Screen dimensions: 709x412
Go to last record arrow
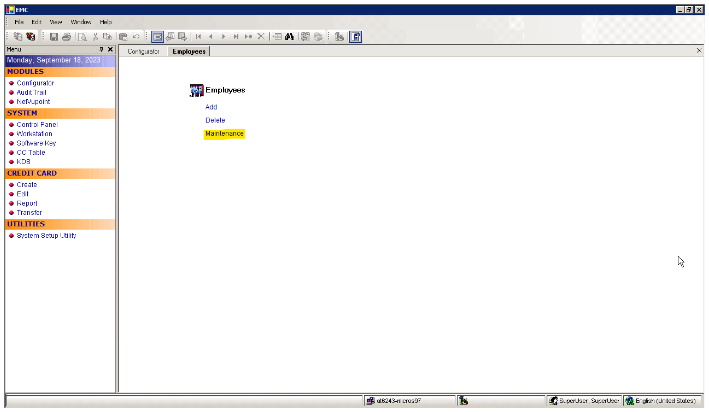point(236,37)
